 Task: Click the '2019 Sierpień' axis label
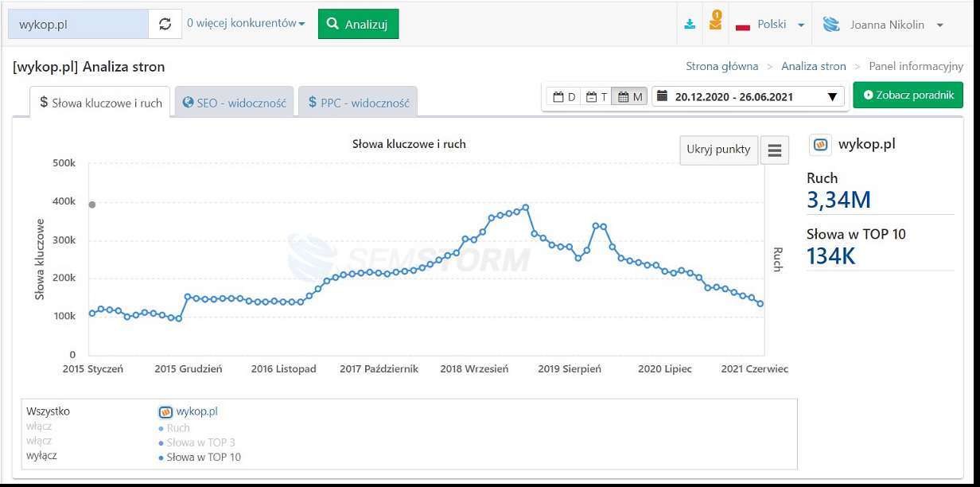point(570,368)
